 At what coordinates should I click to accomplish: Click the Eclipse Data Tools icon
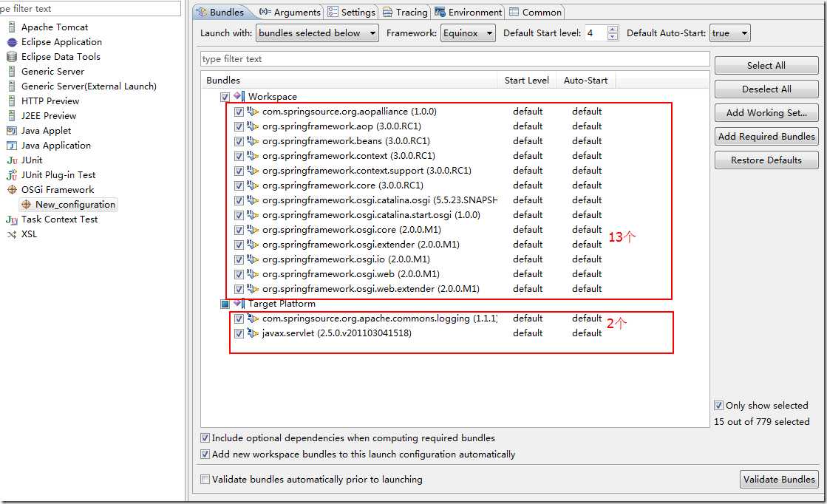click(x=12, y=56)
